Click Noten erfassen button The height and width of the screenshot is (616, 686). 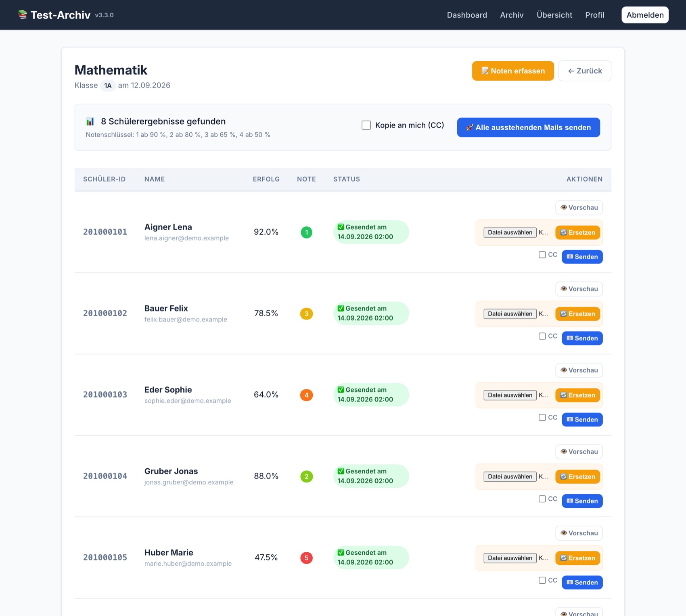[x=513, y=71]
